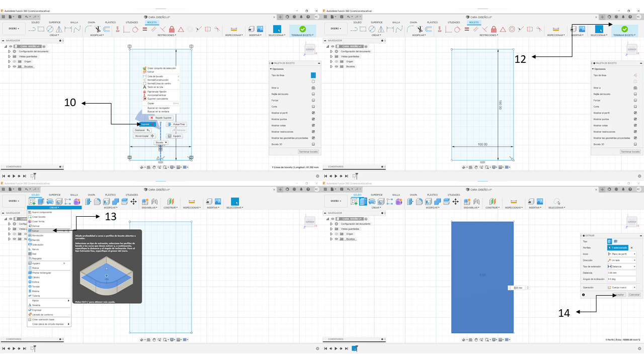Click the Insert image icon in top-left window
Viewport: 644px width, 362px height.
point(260,29)
